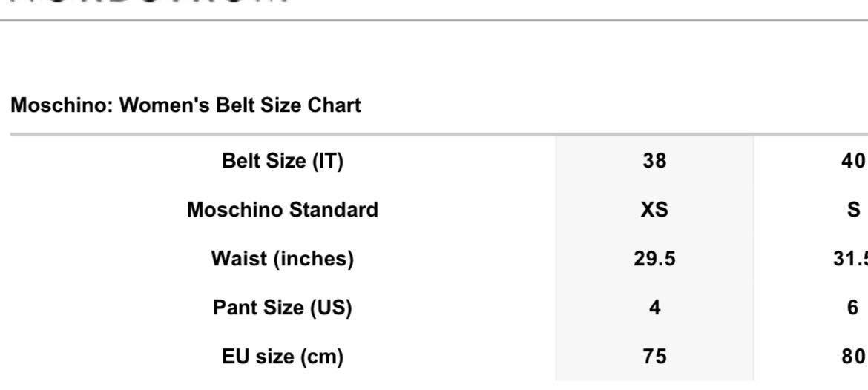Select belt size 40 cell
This screenshot has height=390, width=868.
pyautogui.click(x=853, y=161)
